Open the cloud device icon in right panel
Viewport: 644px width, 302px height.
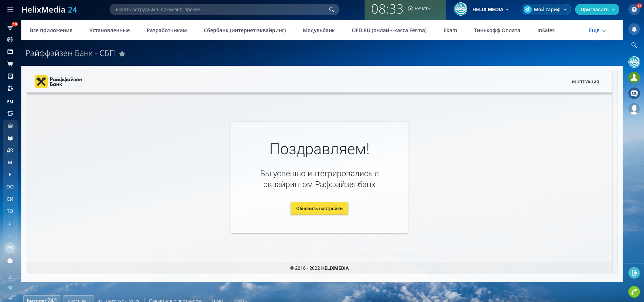[634, 273]
